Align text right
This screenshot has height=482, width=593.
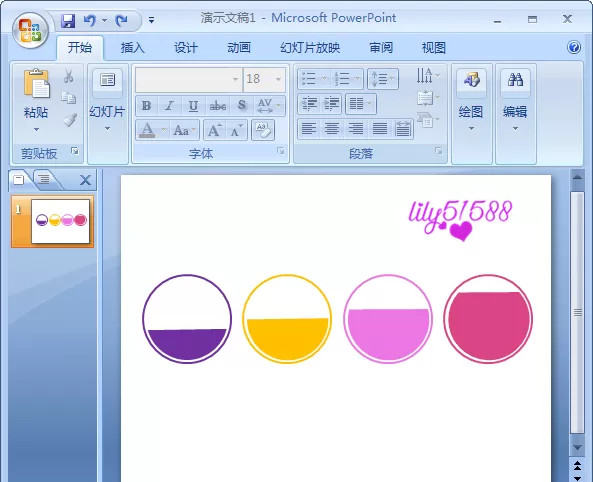click(x=356, y=129)
